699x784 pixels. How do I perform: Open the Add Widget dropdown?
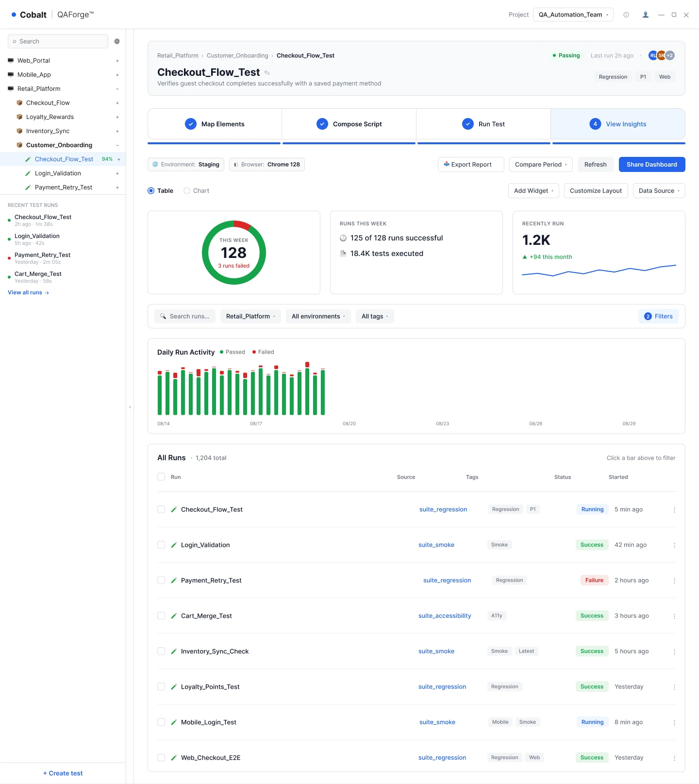pos(533,191)
